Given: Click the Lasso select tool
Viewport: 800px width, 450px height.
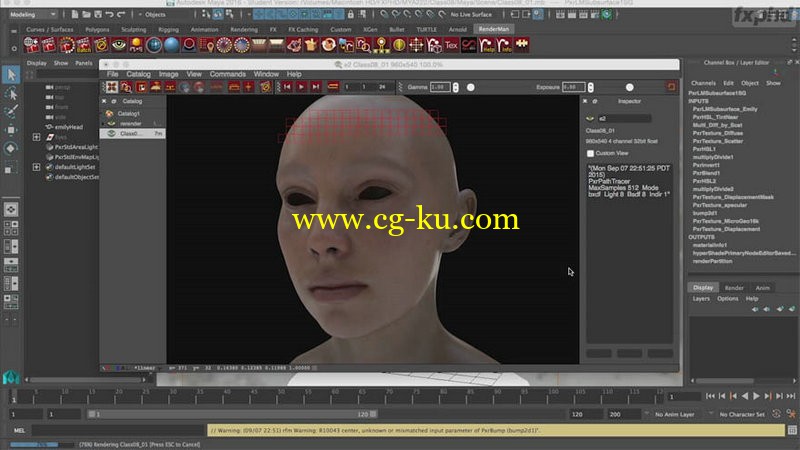Looking at the screenshot, I should tap(11, 94).
